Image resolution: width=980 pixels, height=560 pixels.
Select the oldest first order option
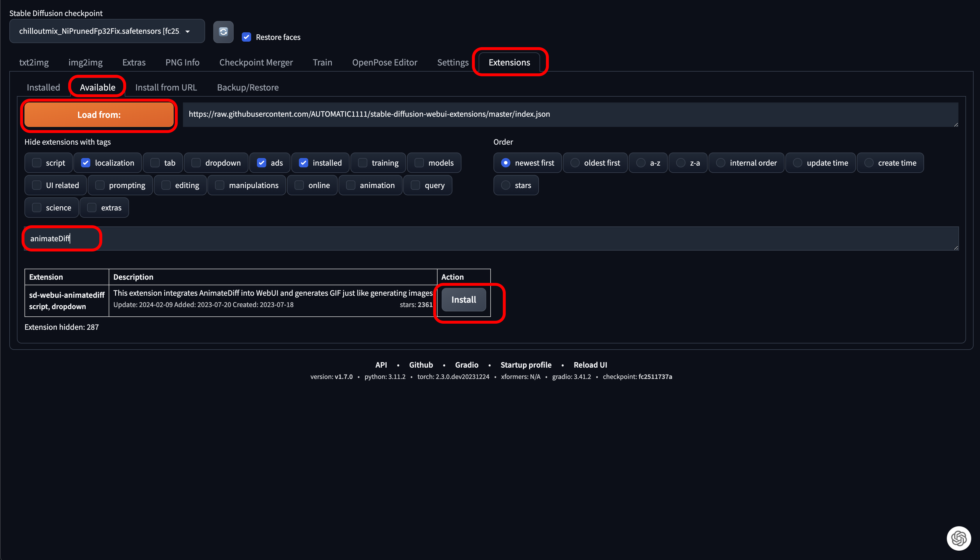tap(575, 163)
